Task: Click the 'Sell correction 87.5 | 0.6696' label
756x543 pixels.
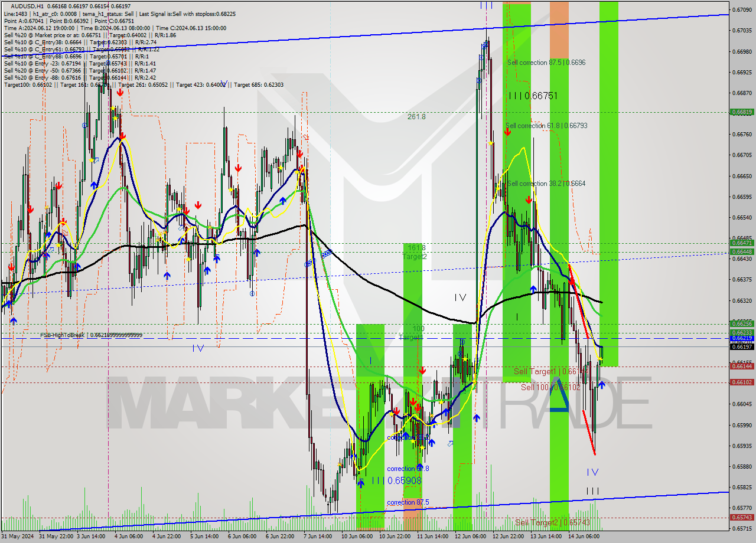Action: pos(546,62)
